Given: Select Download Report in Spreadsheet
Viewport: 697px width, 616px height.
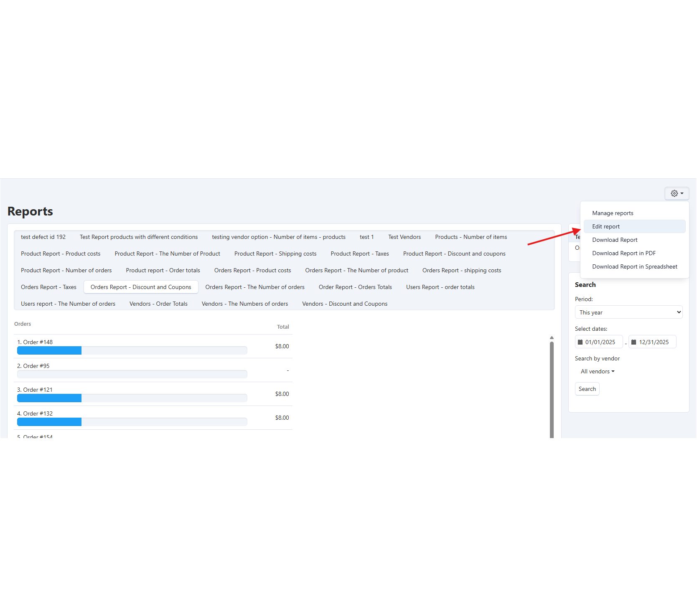Looking at the screenshot, I should tap(634, 266).
